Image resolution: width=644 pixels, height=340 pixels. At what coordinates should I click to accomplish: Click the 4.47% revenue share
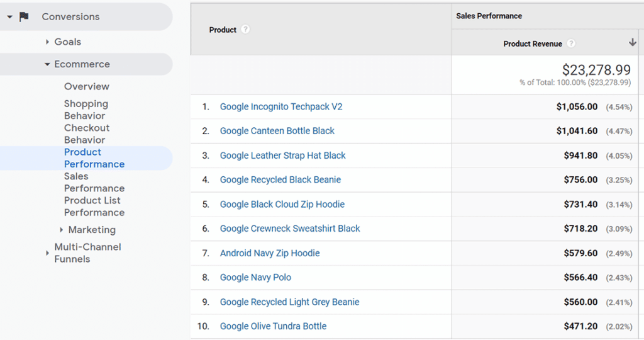coord(619,132)
